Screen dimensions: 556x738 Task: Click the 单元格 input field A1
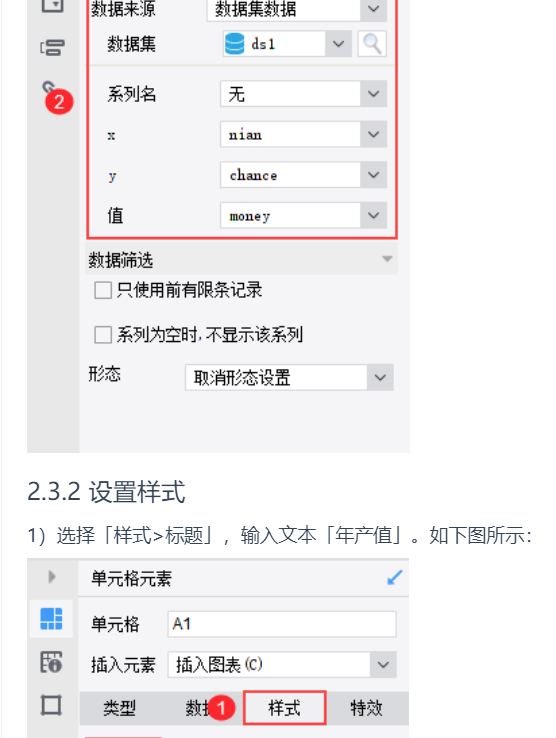[x=282, y=624]
